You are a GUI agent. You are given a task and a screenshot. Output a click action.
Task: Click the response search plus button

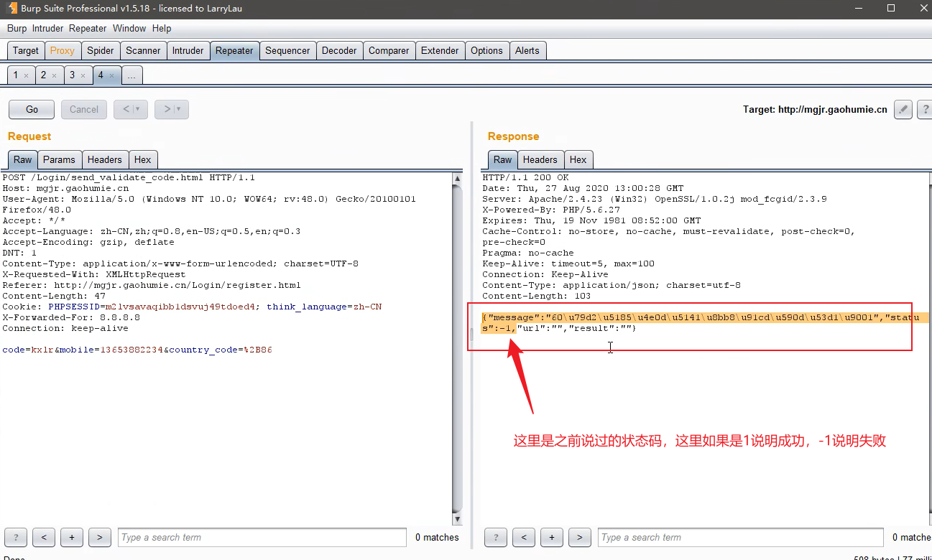[552, 537]
